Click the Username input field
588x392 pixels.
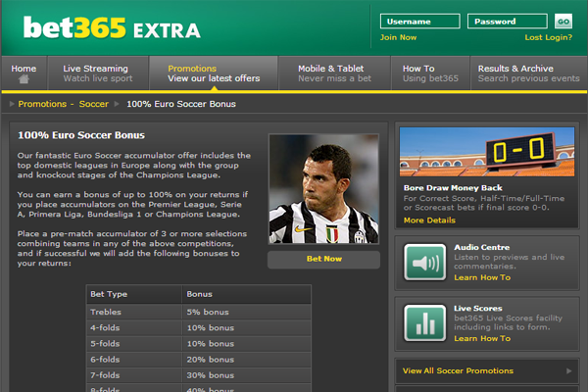(420, 22)
